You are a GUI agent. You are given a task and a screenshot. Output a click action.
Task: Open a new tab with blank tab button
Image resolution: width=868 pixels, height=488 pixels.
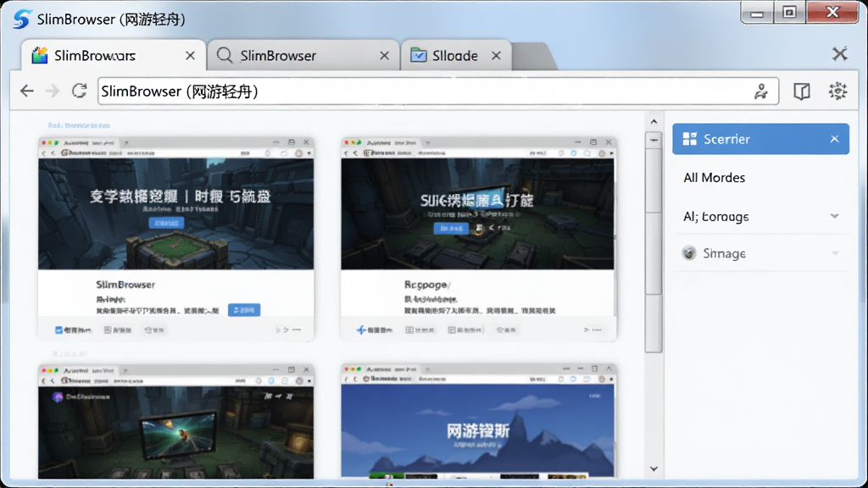[x=532, y=57]
